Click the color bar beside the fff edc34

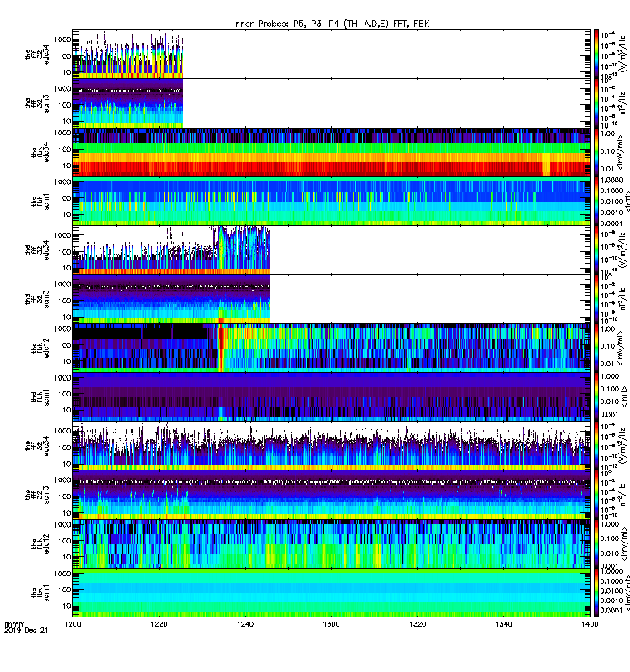click(596, 446)
